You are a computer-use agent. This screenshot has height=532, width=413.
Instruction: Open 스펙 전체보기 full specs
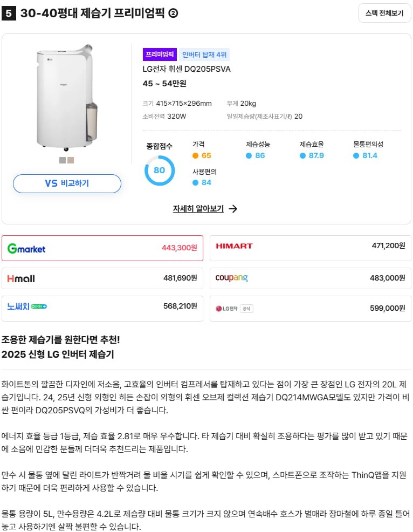click(x=384, y=13)
